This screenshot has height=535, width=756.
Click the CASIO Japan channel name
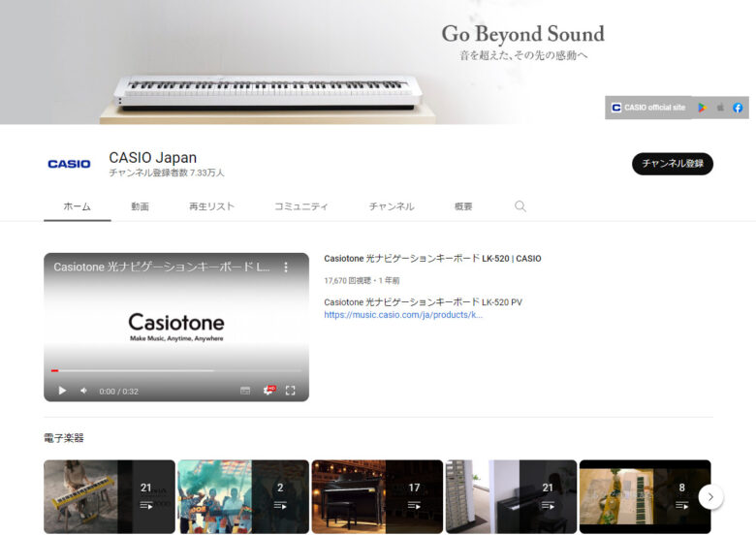[153, 158]
